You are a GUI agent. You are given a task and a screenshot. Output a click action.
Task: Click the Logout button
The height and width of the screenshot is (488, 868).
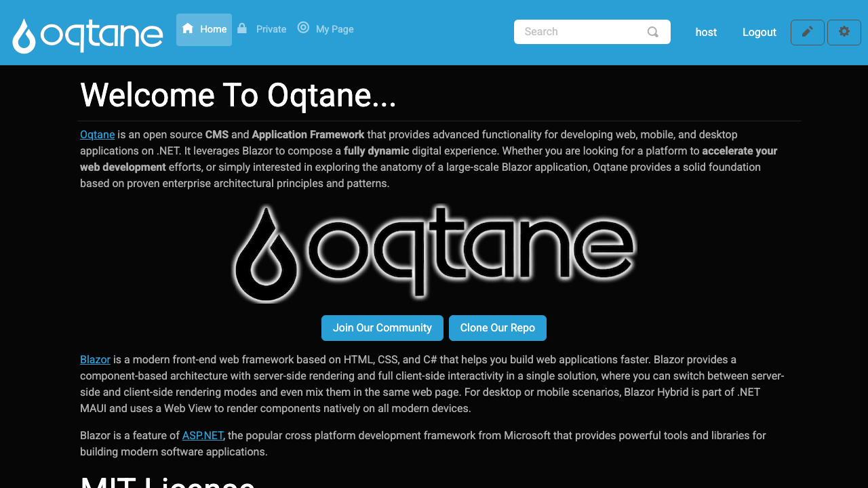pyautogui.click(x=759, y=32)
